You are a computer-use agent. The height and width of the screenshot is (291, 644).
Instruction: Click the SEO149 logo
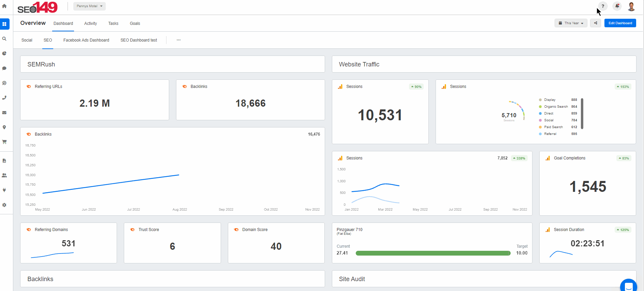point(38,7)
